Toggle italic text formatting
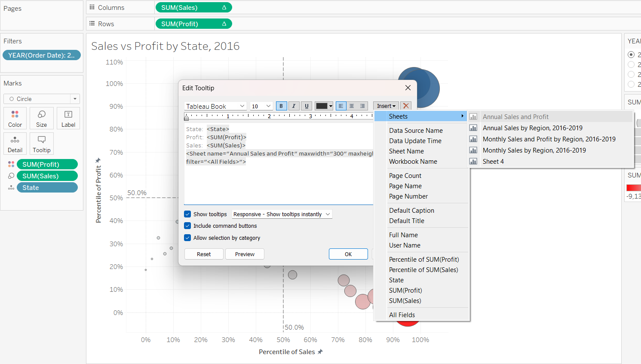 (x=294, y=106)
